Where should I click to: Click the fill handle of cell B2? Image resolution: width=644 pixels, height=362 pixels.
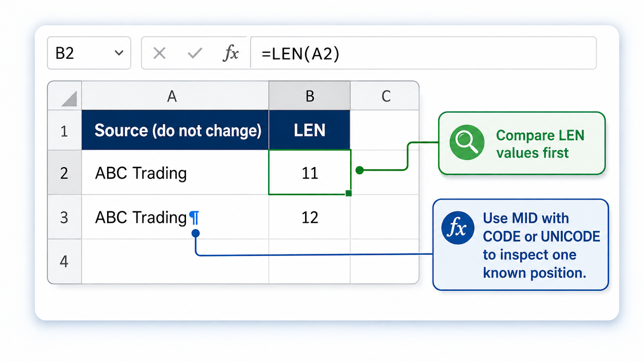click(349, 193)
